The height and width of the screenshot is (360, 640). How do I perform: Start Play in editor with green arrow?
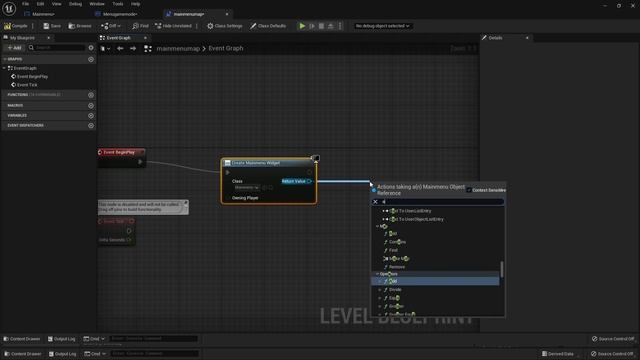[302, 26]
